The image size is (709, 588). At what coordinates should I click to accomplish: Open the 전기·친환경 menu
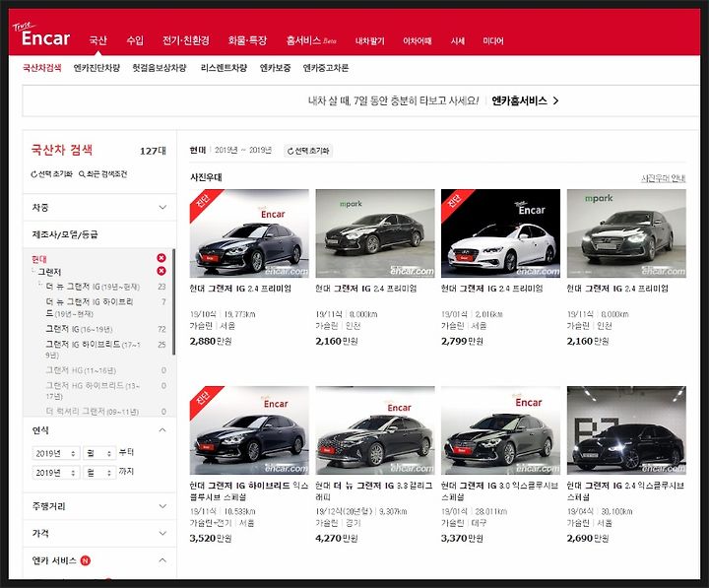[x=186, y=40]
